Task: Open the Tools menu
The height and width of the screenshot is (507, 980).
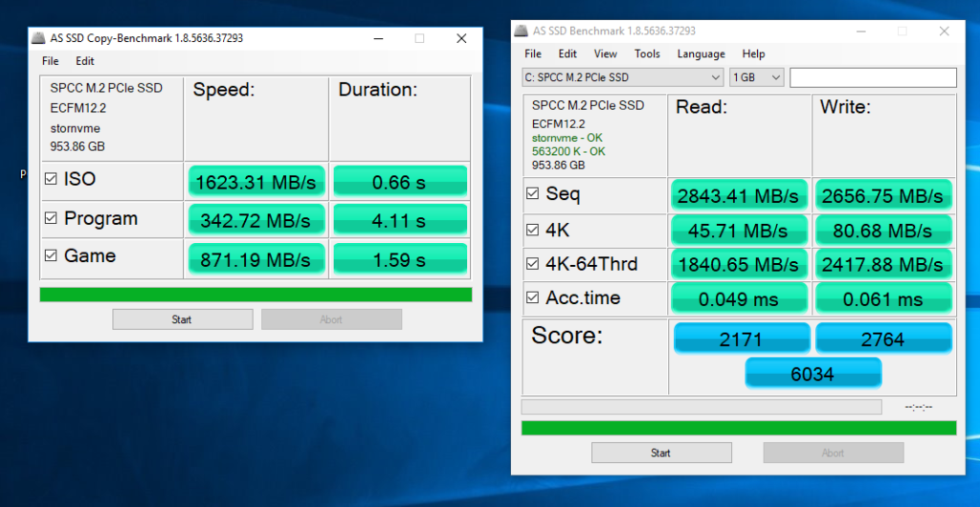Action: pyautogui.click(x=647, y=55)
